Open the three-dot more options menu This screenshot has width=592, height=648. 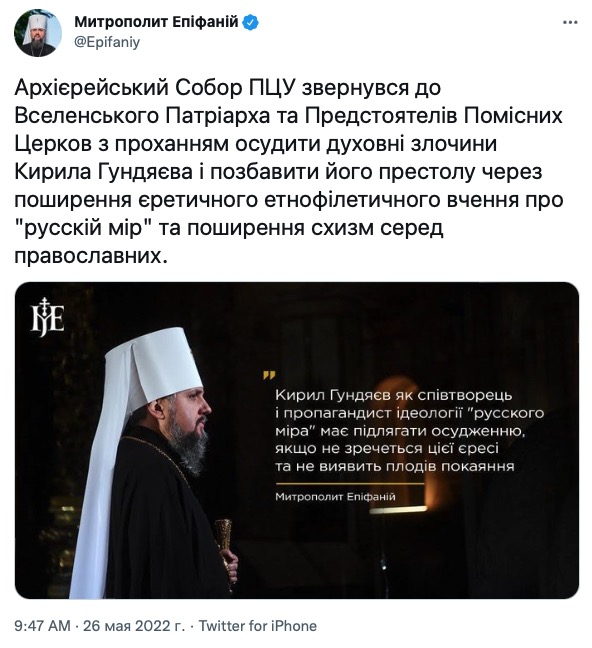tap(570, 22)
